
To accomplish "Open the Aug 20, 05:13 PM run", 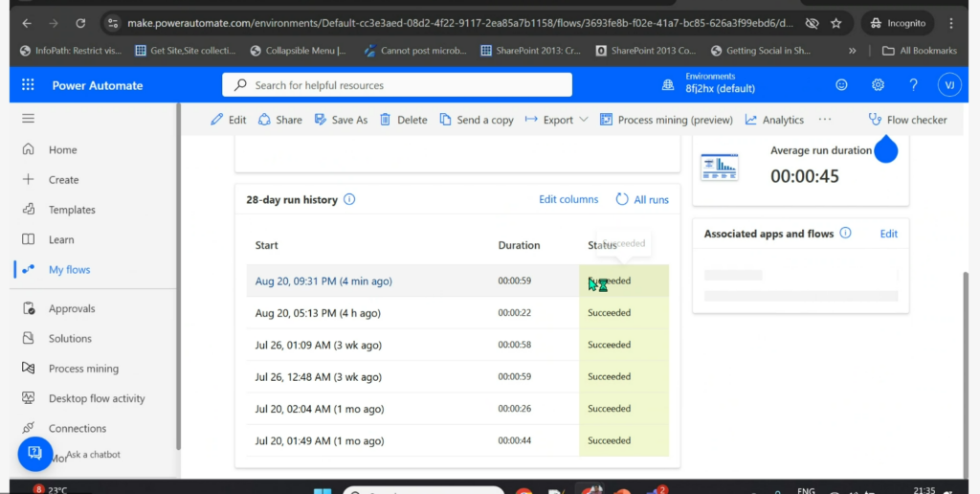I will coord(318,313).
